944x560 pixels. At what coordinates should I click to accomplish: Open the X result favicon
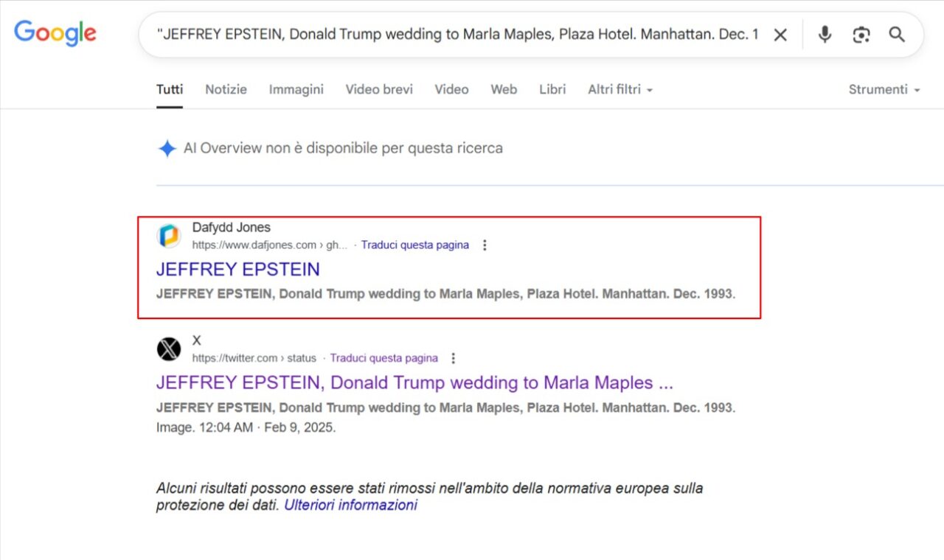pyautogui.click(x=169, y=349)
